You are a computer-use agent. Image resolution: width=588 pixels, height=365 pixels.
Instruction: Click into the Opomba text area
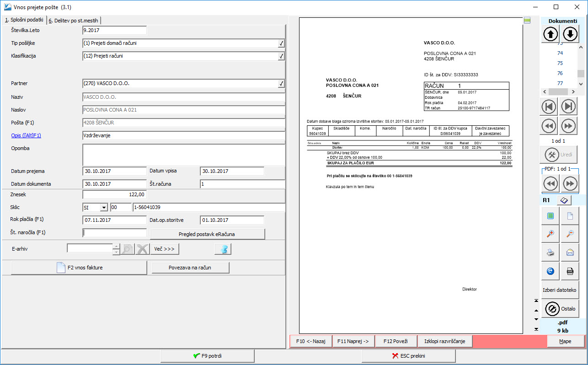[x=184, y=155]
